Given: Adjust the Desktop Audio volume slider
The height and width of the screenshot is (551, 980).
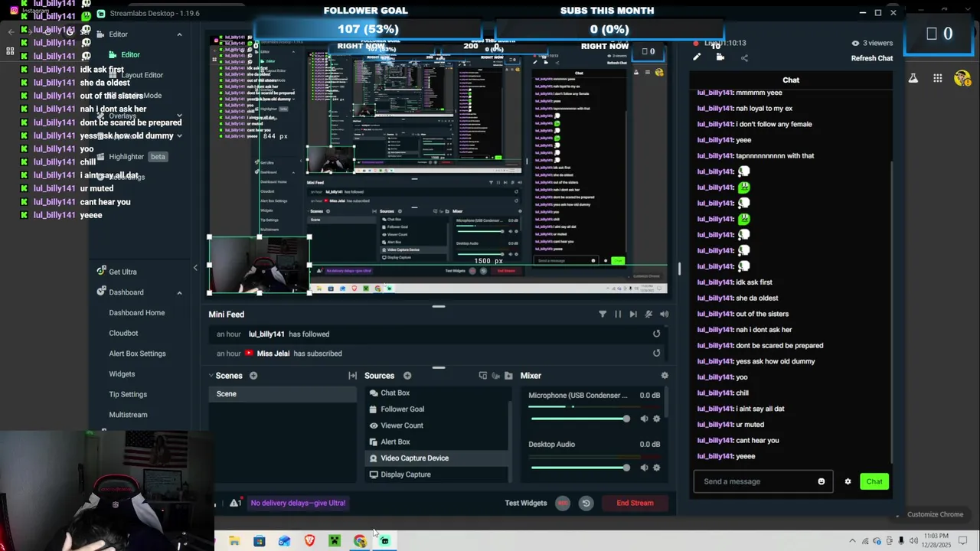Looking at the screenshot, I should (x=580, y=468).
